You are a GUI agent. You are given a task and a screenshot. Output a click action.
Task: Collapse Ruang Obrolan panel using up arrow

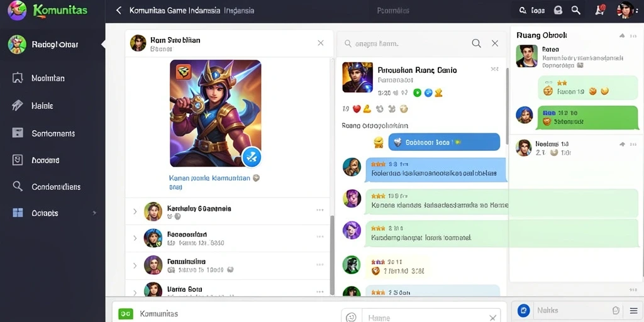pyautogui.click(x=622, y=36)
